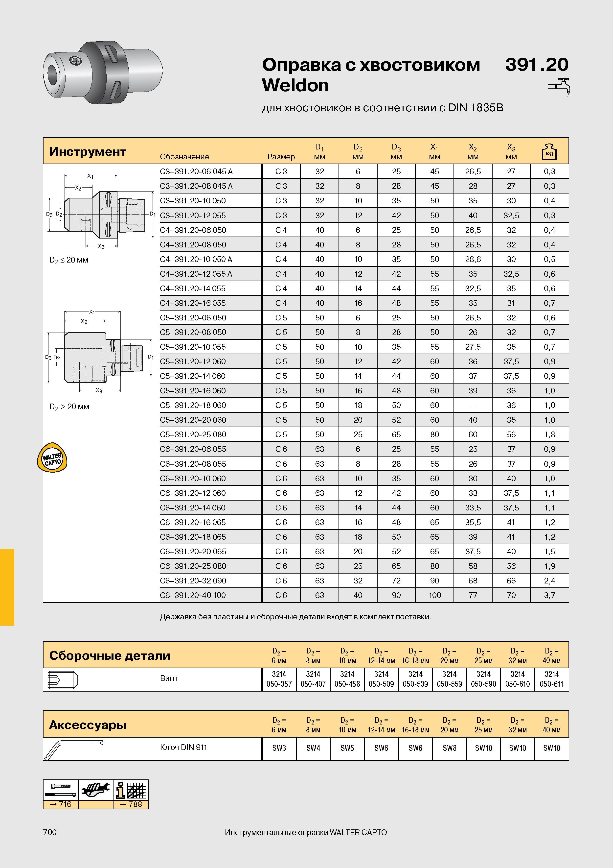Select designation C3–391.20-08 045 A
The image size is (613, 868).
196,186
